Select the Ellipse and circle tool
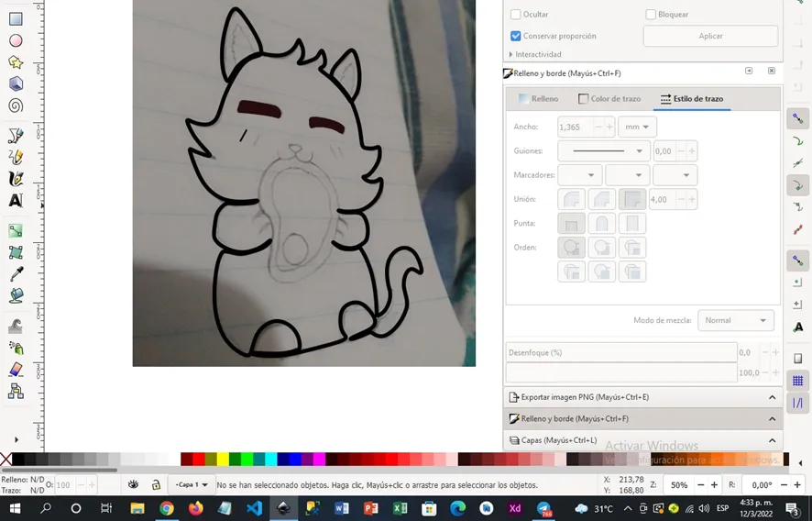Screen dimensions: 812x521 [16, 41]
